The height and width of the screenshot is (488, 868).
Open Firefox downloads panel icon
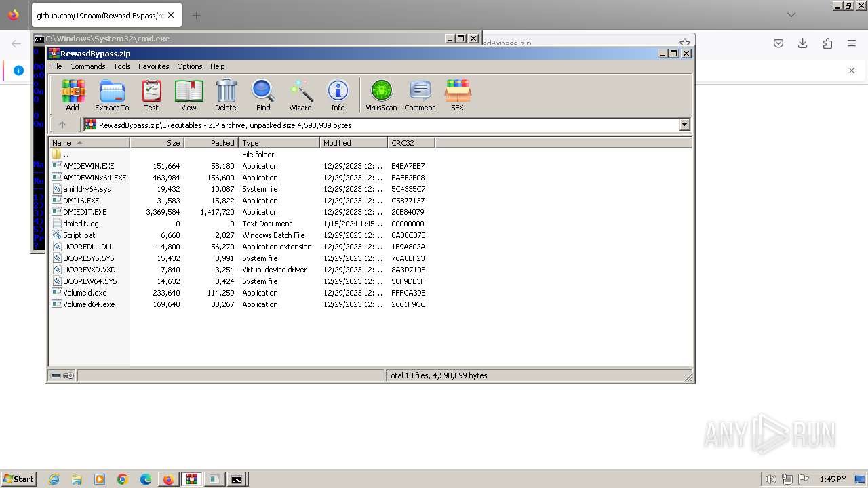[x=803, y=43]
